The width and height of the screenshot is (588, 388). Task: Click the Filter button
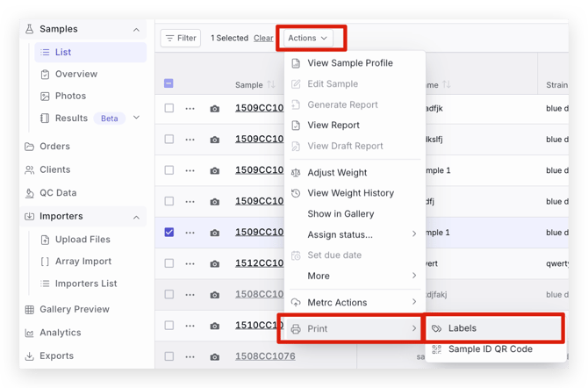181,38
